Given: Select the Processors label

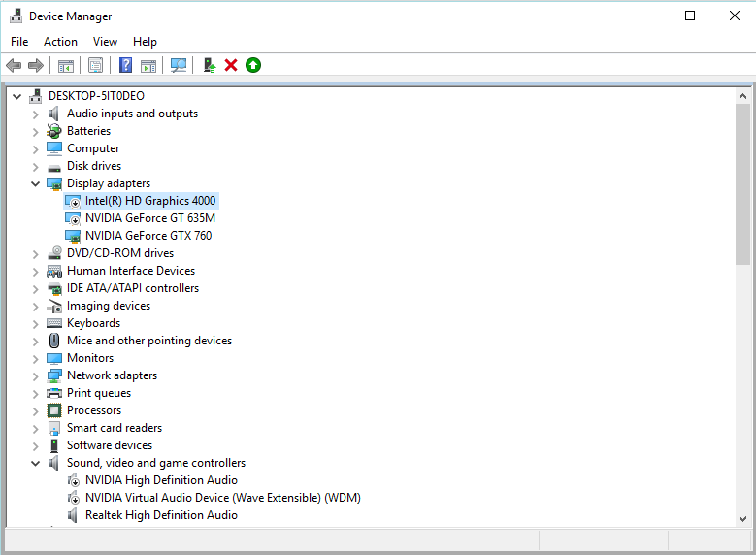Looking at the screenshot, I should (x=94, y=410).
